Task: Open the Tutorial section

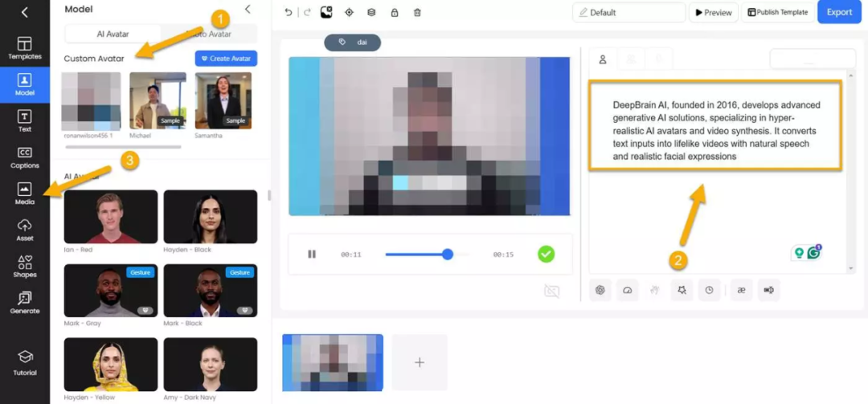Action: click(24, 364)
